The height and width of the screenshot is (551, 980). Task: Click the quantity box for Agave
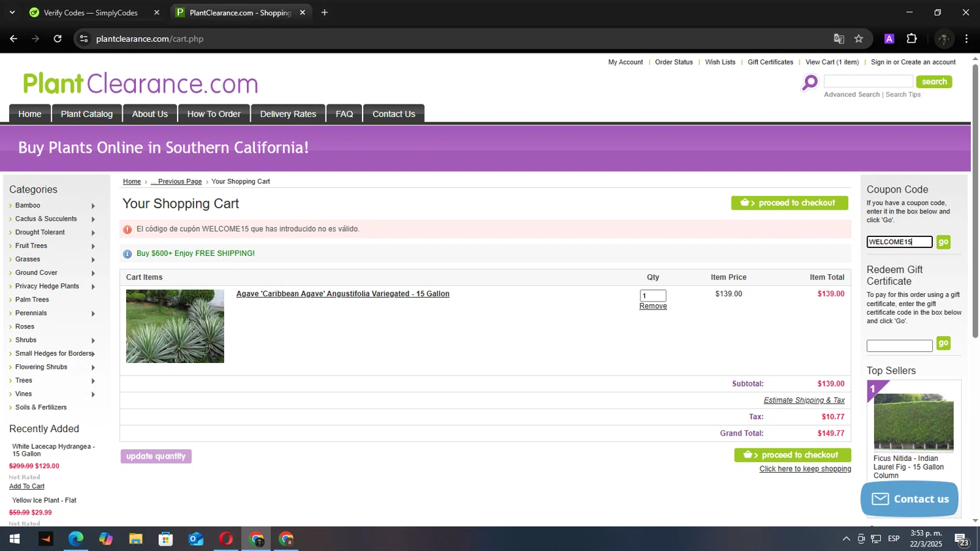point(653,296)
